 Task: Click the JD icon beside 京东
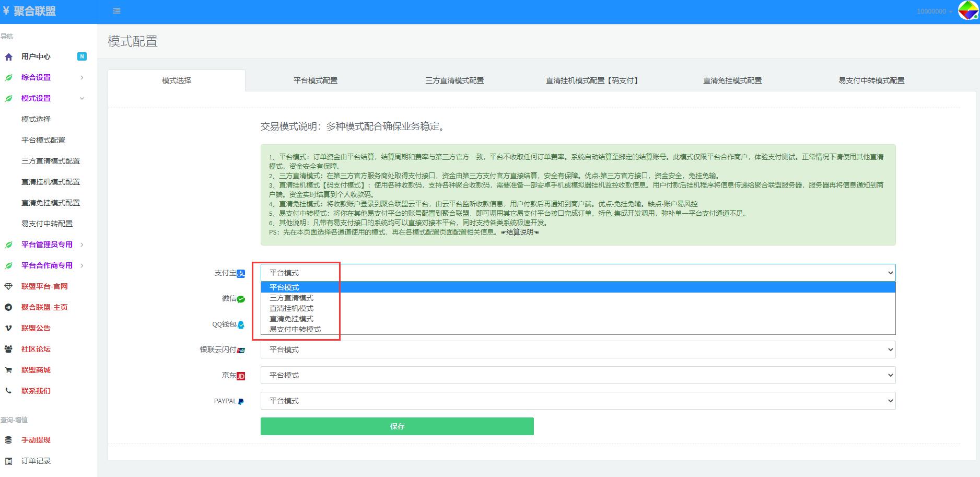[x=241, y=376]
